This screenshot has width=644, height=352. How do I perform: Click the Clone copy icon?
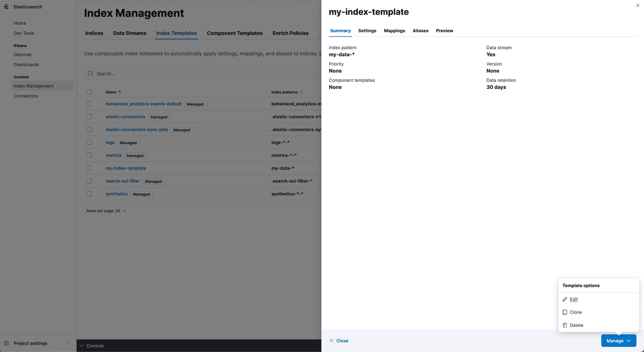click(565, 312)
